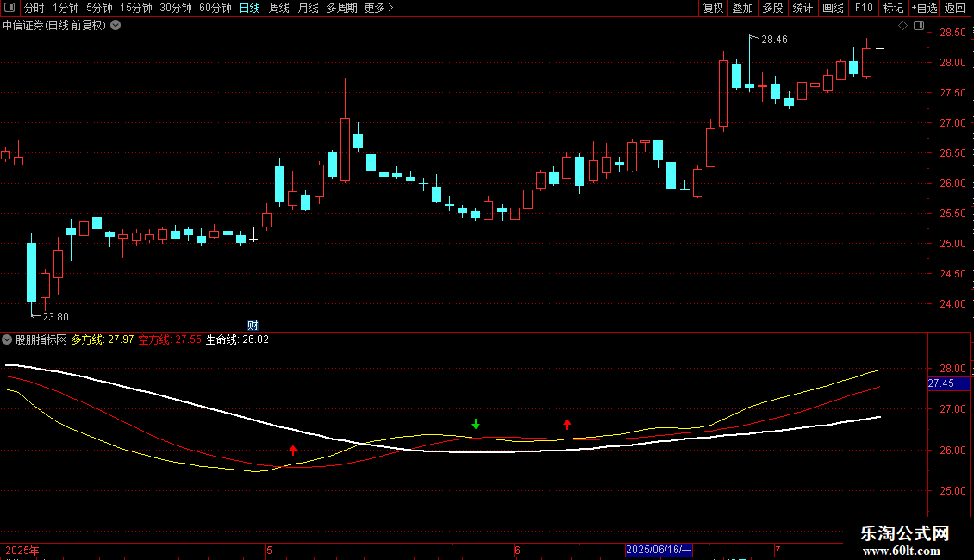The width and height of the screenshot is (974, 560).
Task: Click the 2025年 timeline label
Action: coord(22,550)
